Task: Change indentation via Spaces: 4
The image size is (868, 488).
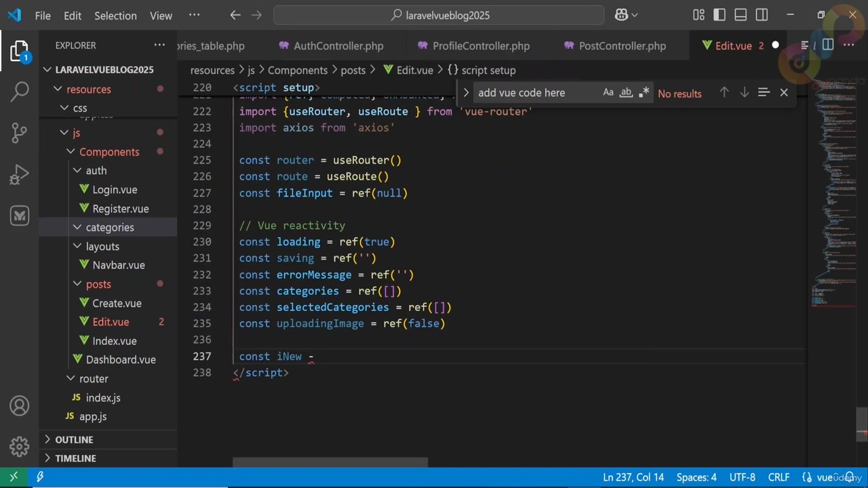Action: [696, 478]
